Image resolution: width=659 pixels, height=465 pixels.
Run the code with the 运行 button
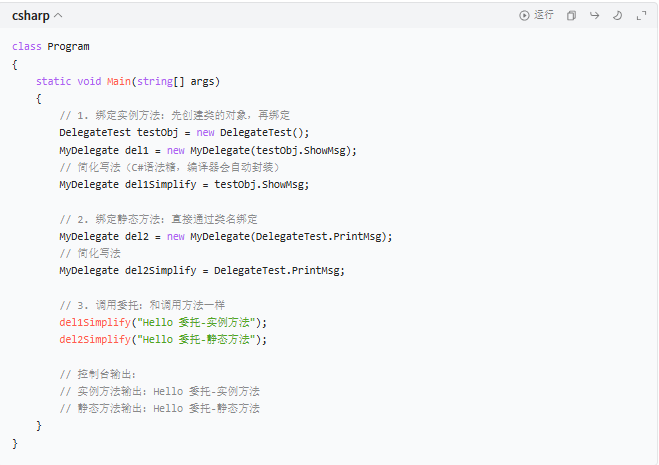click(536, 15)
